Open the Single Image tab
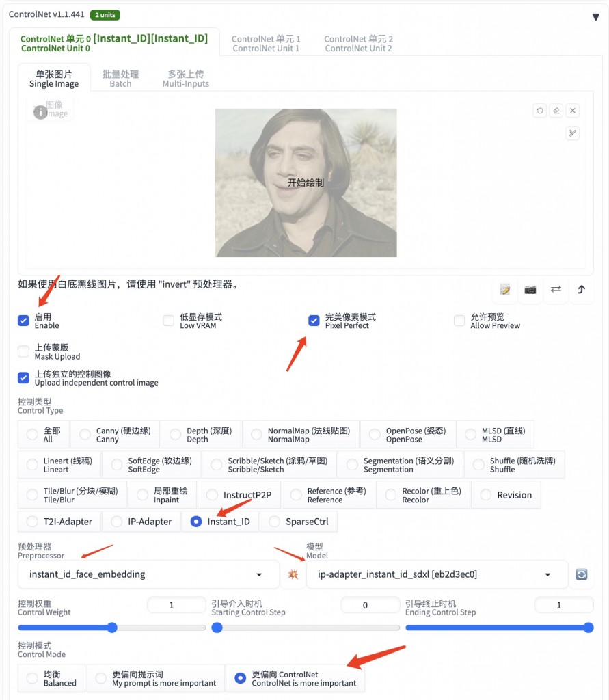The height and width of the screenshot is (700, 609). (x=54, y=79)
